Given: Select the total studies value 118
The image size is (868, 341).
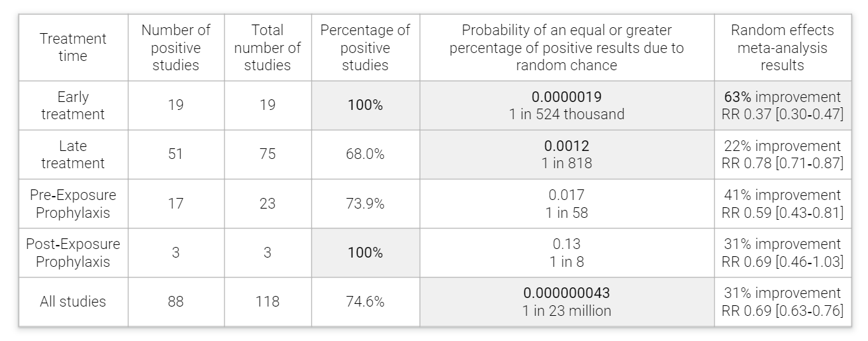Looking at the screenshot, I should [267, 302].
